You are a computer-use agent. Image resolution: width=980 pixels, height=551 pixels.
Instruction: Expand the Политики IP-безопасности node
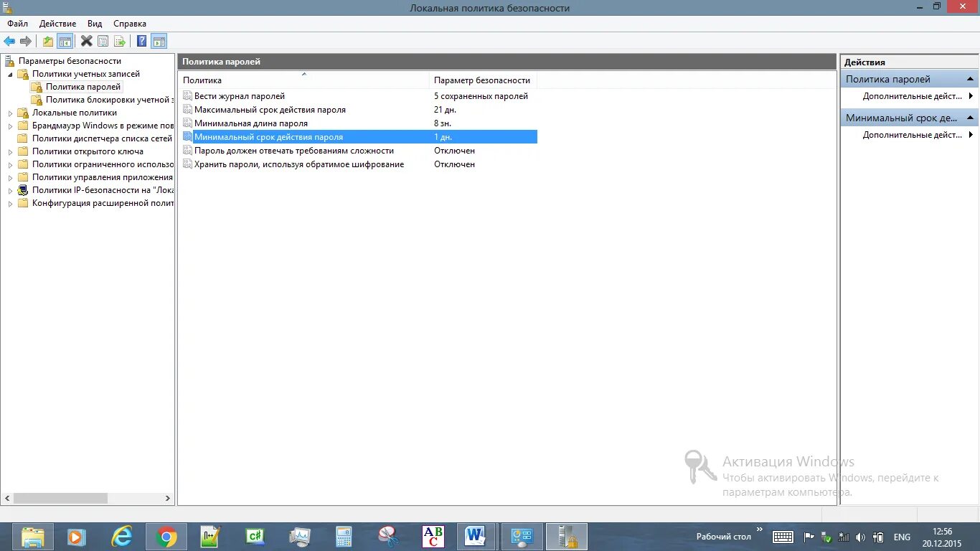pos(10,190)
